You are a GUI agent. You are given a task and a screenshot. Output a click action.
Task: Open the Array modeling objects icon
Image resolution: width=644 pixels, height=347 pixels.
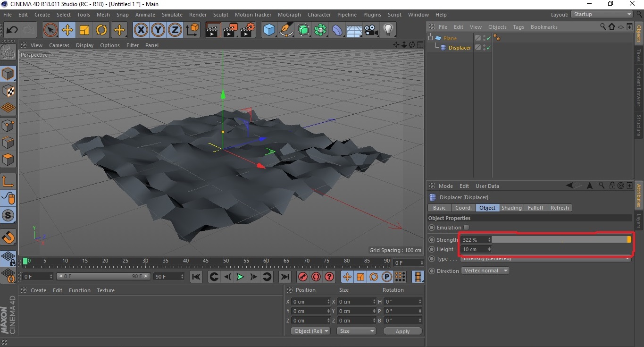(321, 30)
